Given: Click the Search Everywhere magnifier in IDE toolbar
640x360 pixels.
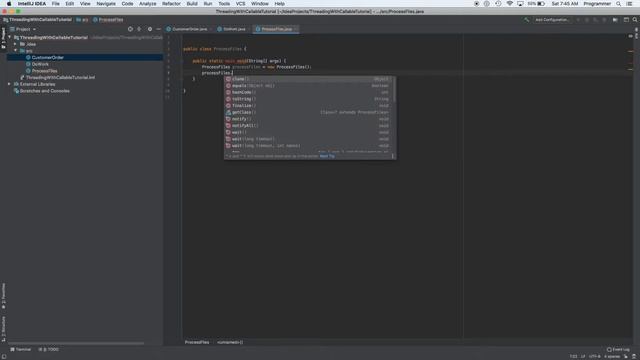Looking at the screenshot, I should click(x=635, y=20).
